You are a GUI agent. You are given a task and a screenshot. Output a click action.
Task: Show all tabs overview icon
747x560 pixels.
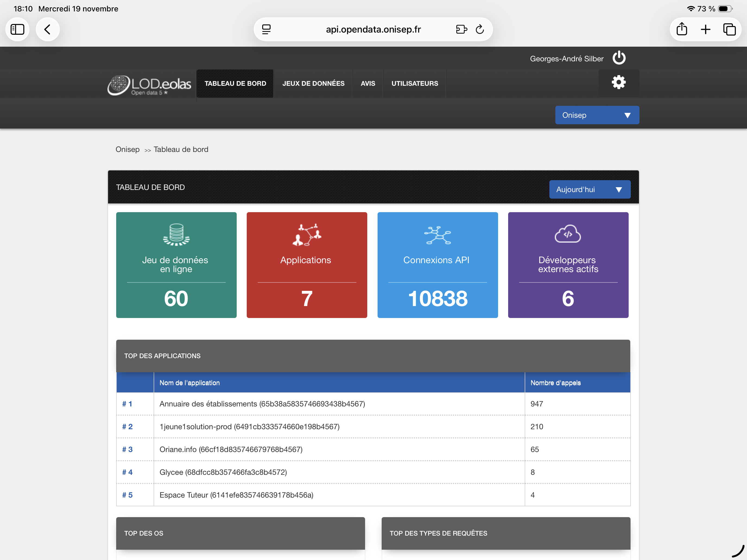tap(729, 29)
